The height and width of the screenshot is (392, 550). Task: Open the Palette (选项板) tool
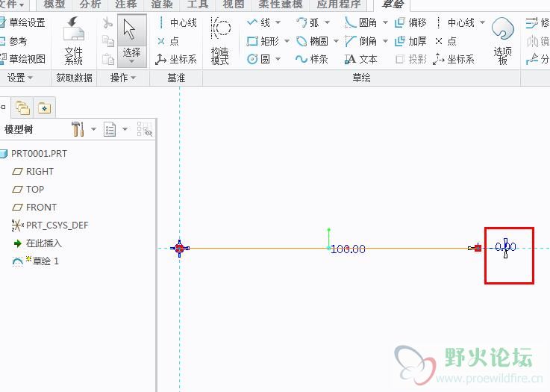coord(503,41)
